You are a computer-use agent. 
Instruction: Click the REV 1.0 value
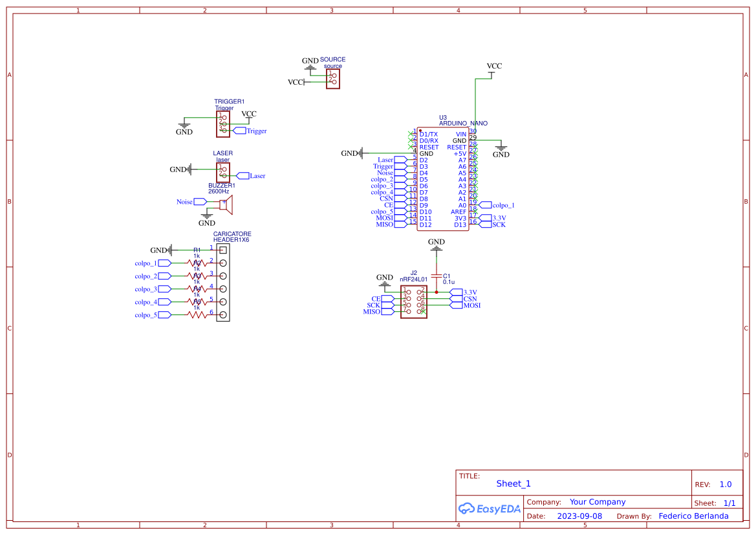pos(726,485)
